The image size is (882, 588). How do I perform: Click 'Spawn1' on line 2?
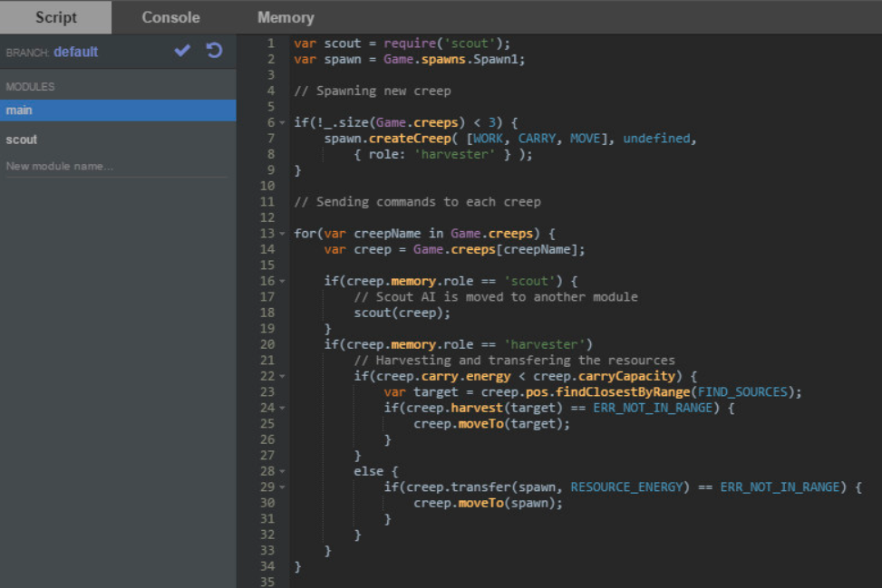(x=496, y=60)
